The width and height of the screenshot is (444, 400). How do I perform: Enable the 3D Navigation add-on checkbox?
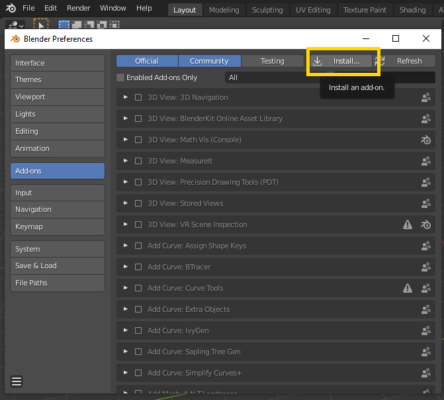(x=138, y=98)
